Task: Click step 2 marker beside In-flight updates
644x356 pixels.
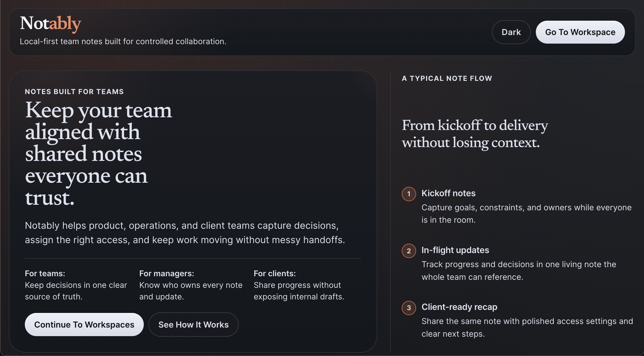Action: 409,251
